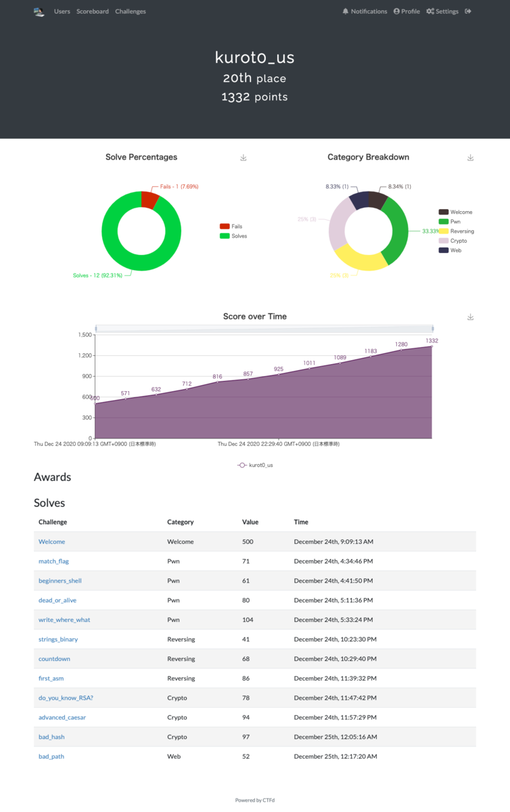Click the CTFd site logo
This screenshot has height=812, width=510.
click(39, 12)
